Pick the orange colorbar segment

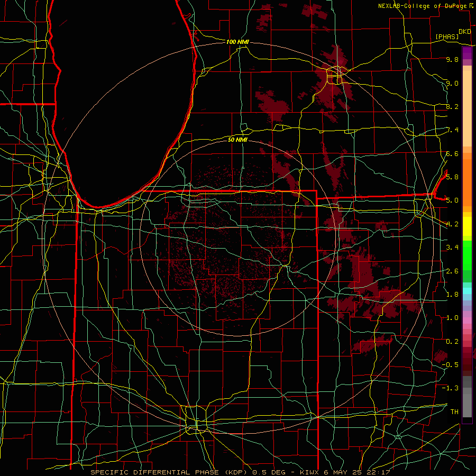(x=467, y=182)
